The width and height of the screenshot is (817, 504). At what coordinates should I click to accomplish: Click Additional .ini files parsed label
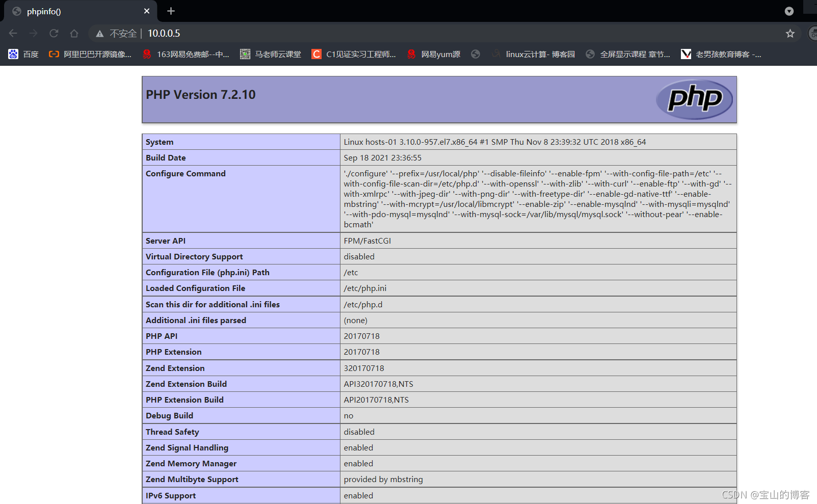[196, 321]
